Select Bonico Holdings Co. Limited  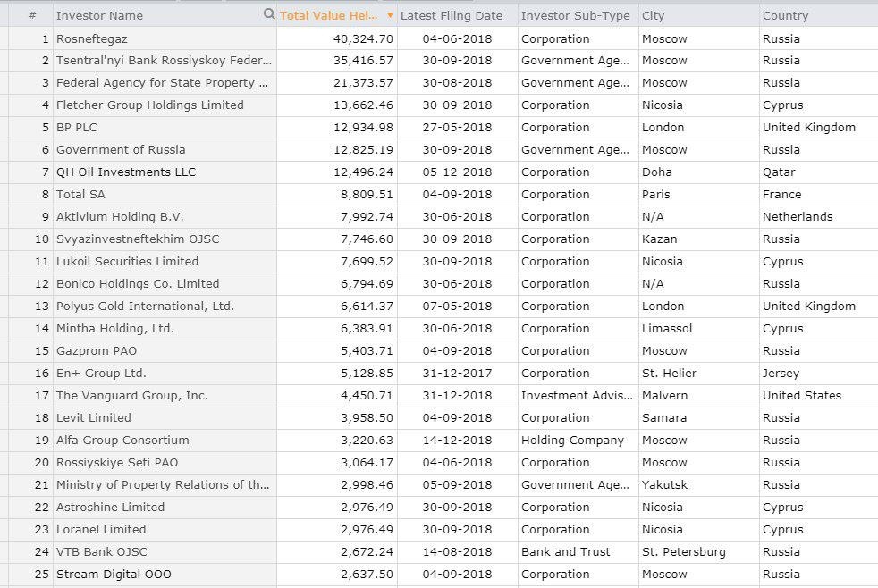coord(138,284)
